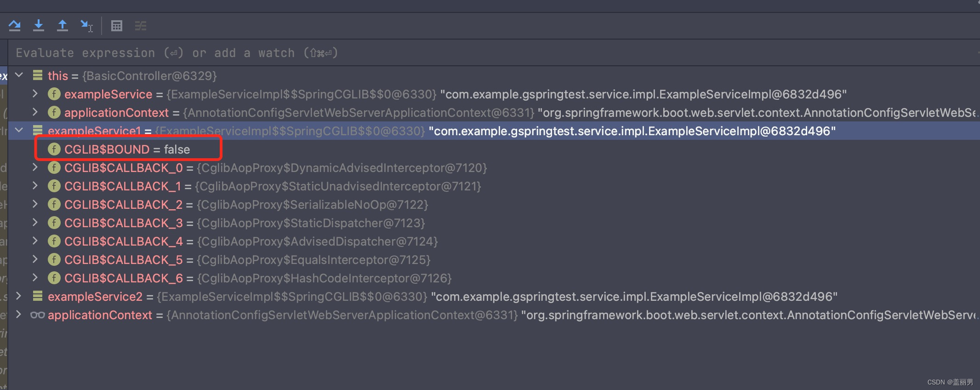
Task: Expand the applicationContext field under this
Action: pyautogui.click(x=35, y=112)
